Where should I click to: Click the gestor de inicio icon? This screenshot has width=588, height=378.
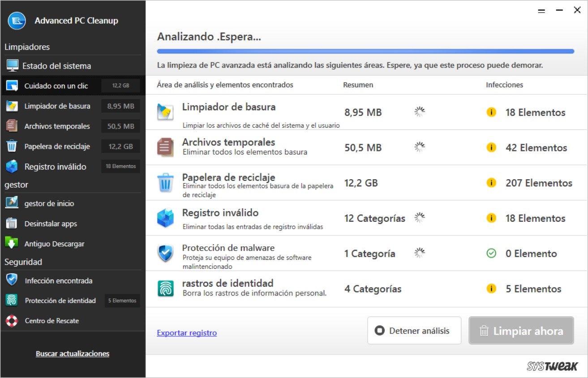[12, 203]
